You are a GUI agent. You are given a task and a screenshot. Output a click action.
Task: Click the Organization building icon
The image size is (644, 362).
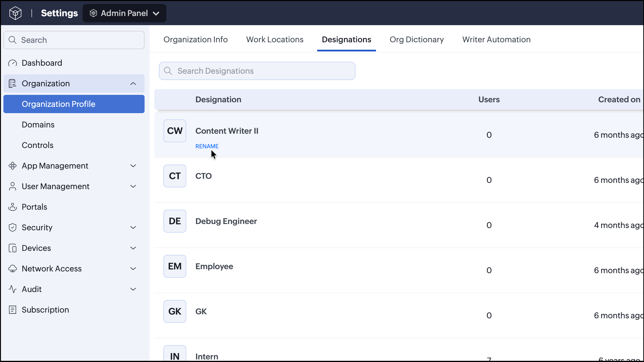tap(13, 83)
